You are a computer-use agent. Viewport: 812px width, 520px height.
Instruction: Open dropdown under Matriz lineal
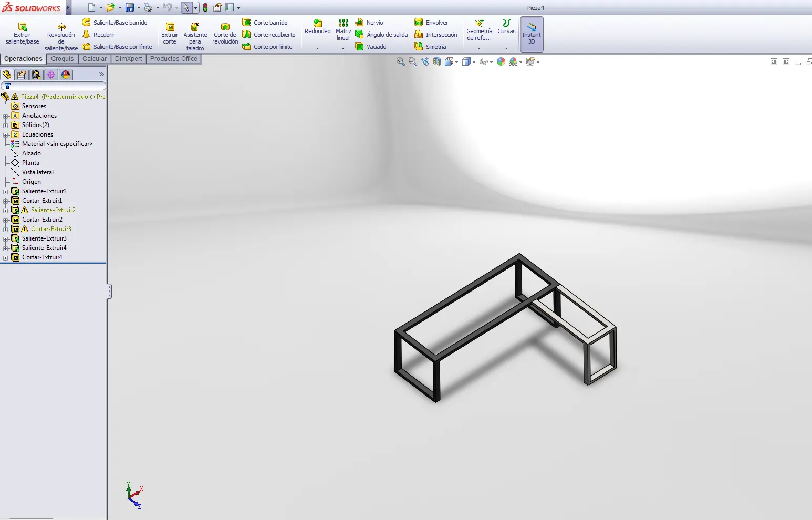[343, 48]
